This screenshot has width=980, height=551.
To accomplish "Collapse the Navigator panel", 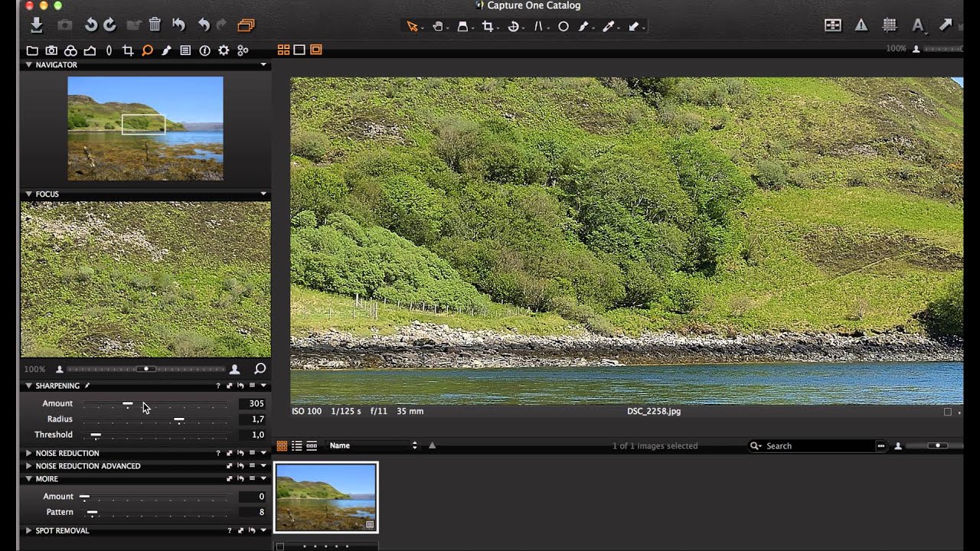I will (28, 65).
